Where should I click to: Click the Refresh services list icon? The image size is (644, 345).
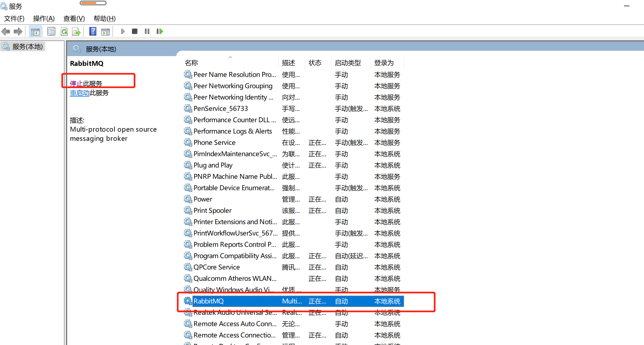(x=64, y=31)
